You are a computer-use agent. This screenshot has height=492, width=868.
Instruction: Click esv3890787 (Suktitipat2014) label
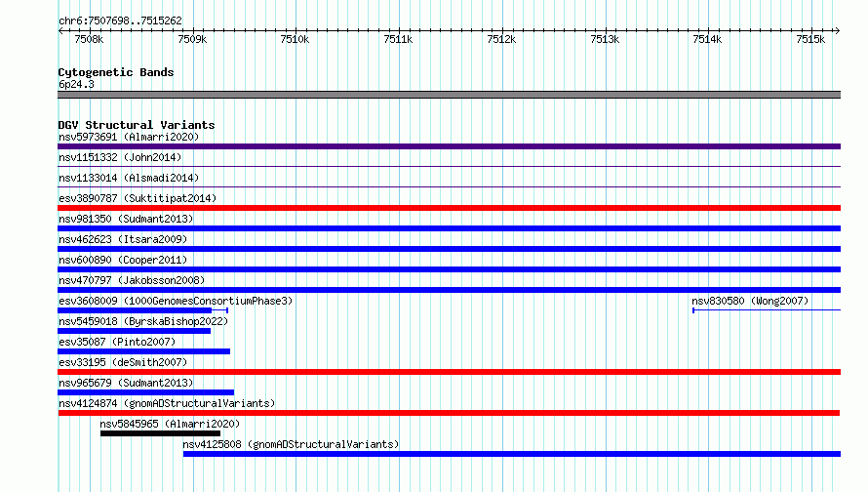point(138,198)
